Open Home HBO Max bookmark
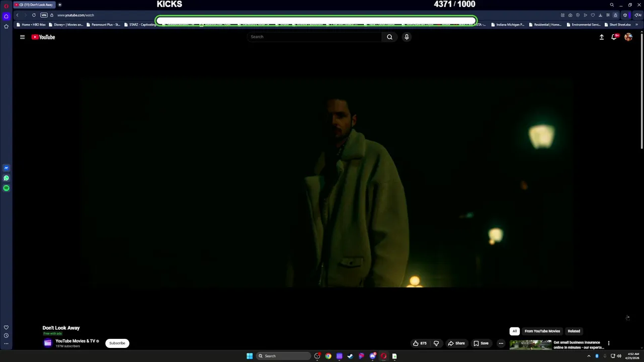644x362 pixels. (x=31, y=25)
